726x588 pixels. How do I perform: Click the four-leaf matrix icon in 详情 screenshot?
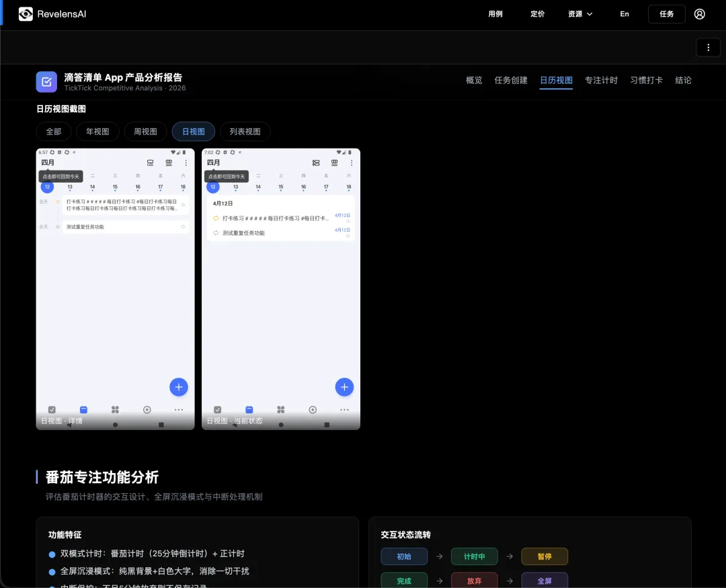click(116, 410)
